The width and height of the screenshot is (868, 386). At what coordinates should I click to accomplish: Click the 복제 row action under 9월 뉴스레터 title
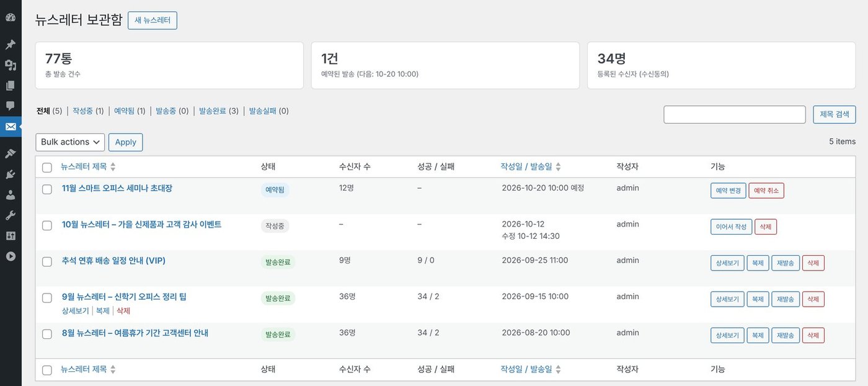pyautogui.click(x=103, y=310)
